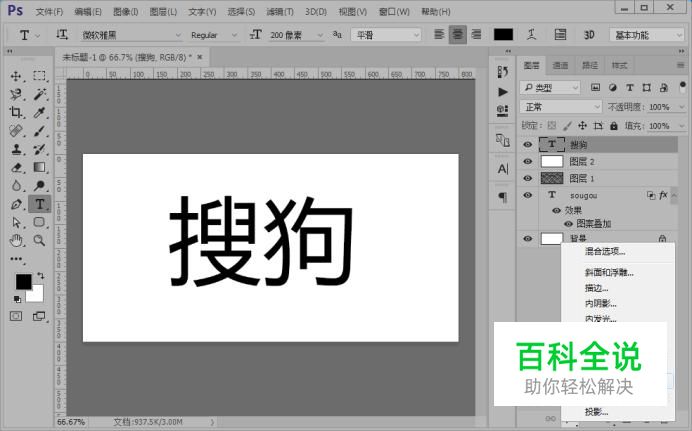
Task: Toggle Quick Mask mode
Action: (16, 316)
